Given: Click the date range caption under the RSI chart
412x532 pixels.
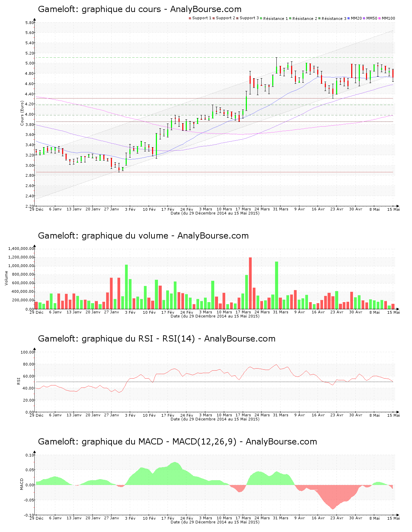Looking at the screenshot, I should [x=215, y=419].
